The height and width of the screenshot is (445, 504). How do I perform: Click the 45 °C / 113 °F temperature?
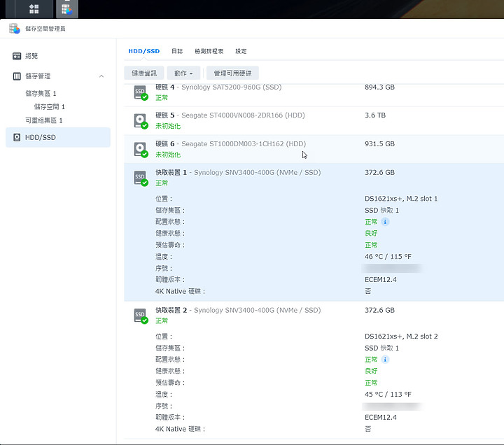coord(388,395)
